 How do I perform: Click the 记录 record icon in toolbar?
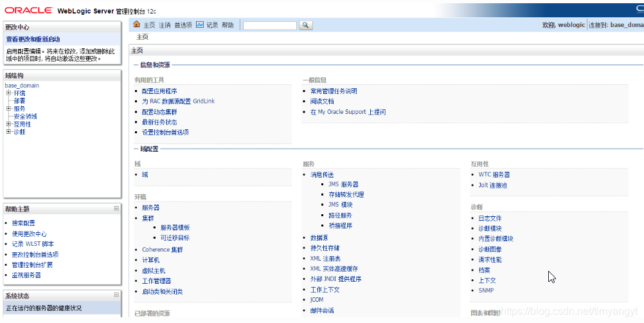coord(200,24)
